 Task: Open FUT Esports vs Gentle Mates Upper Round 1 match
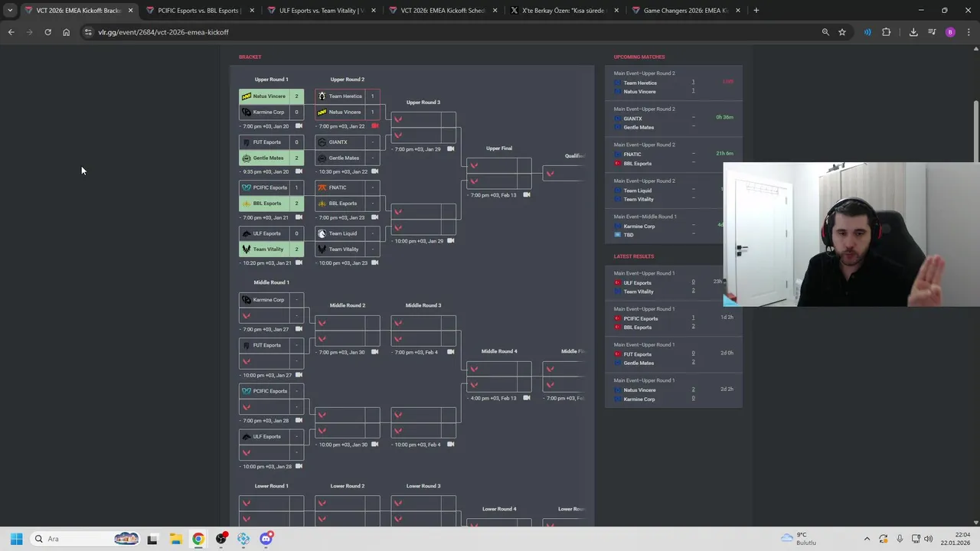point(271,150)
